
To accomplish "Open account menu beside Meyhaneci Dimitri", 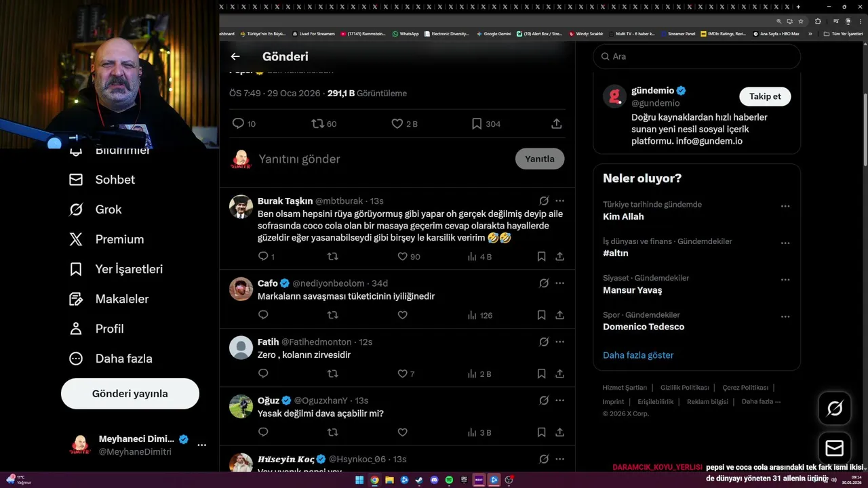I will coord(201,445).
